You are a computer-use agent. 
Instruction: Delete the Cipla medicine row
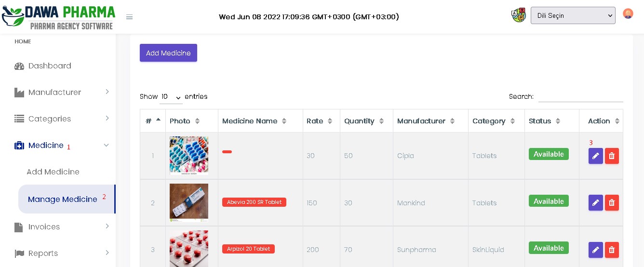[612, 156]
